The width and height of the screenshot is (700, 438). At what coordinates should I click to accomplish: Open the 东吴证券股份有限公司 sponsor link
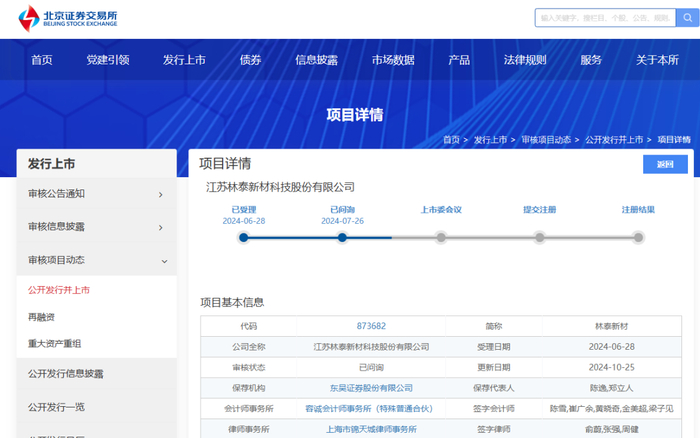pos(371,388)
